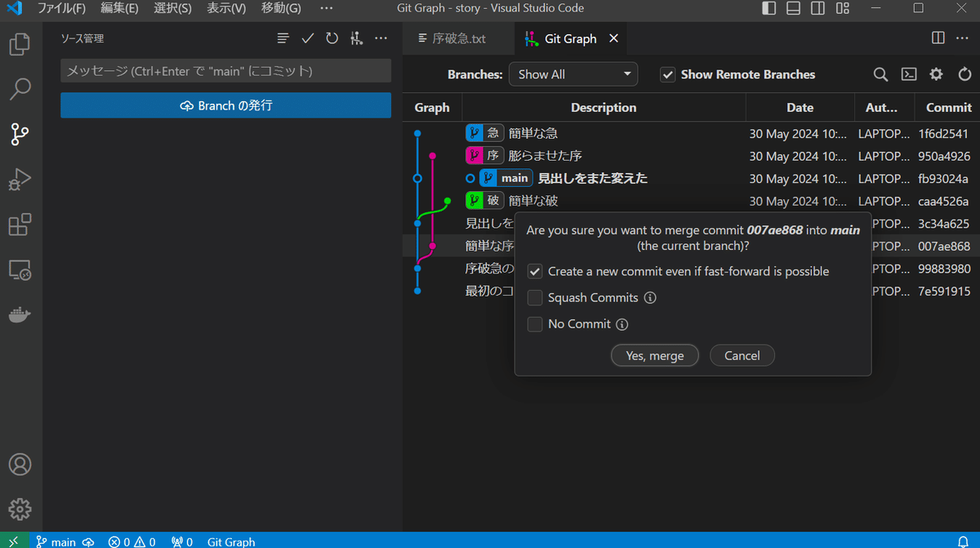Screen dimensions: 980x548
Task: Click remote window indicator in status bar
Action: click(14, 541)
